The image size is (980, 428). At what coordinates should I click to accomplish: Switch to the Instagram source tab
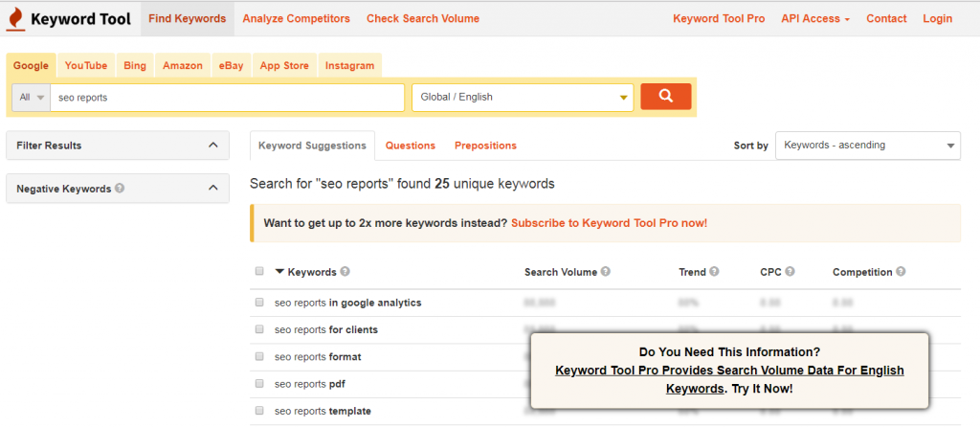pyautogui.click(x=349, y=66)
